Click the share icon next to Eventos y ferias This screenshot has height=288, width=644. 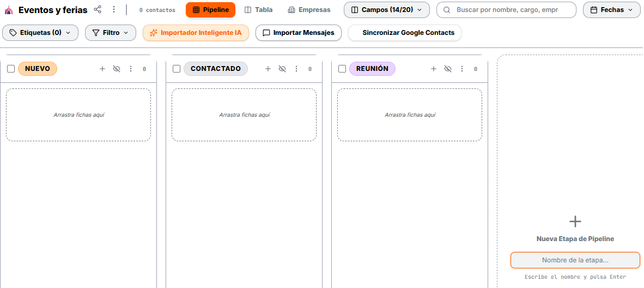(98, 9)
